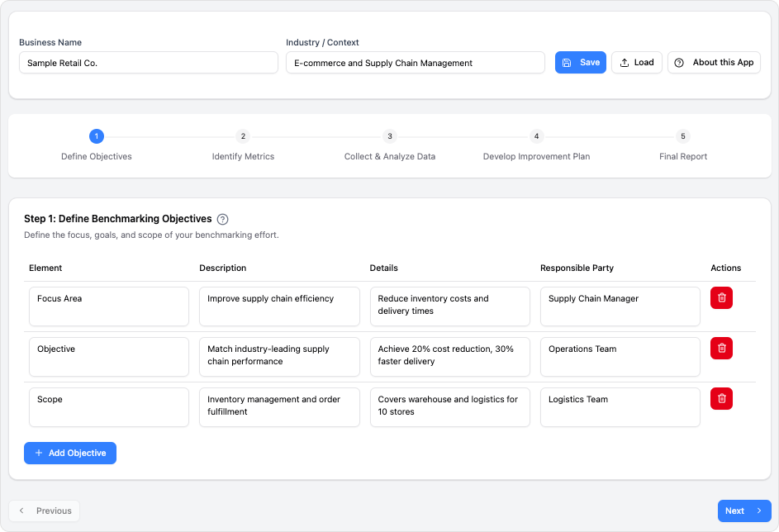The image size is (779, 532).
Task: Click the Element column header
Action: [x=45, y=268]
